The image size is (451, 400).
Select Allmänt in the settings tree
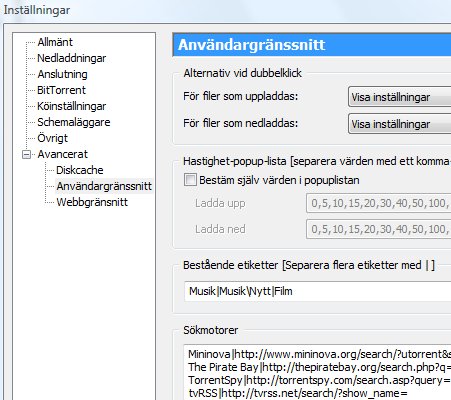point(55,42)
